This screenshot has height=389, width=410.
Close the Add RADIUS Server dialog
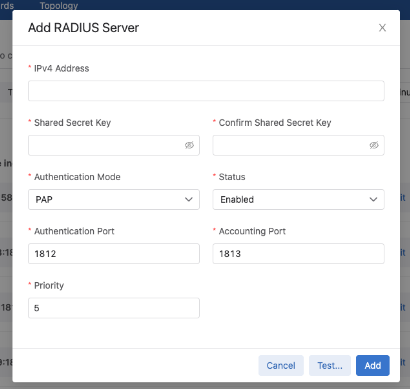[382, 28]
